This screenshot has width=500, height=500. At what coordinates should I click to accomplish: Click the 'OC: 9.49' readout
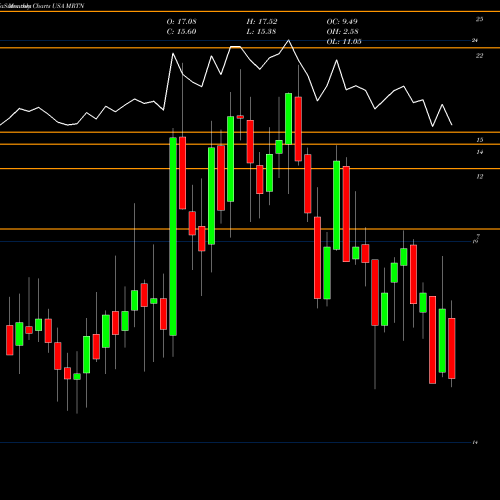[342, 22]
